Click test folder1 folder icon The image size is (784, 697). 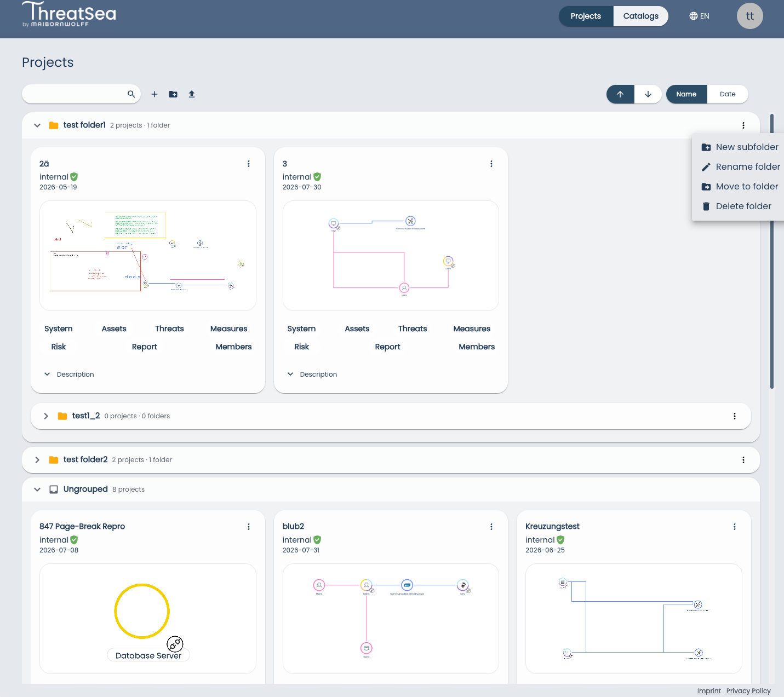click(54, 125)
